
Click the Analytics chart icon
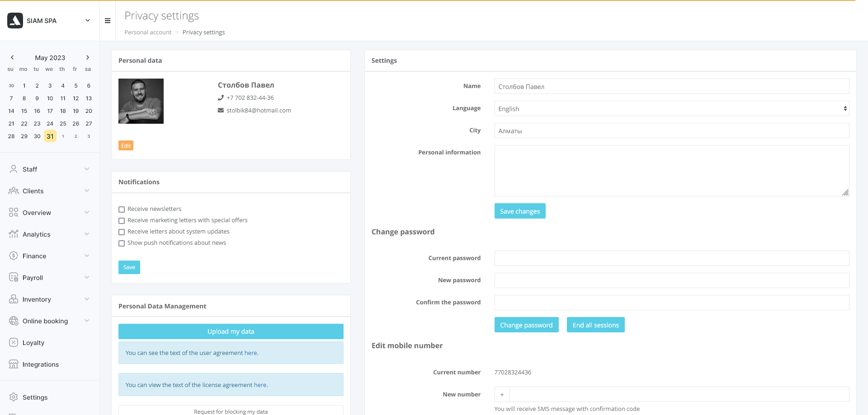(14, 234)
